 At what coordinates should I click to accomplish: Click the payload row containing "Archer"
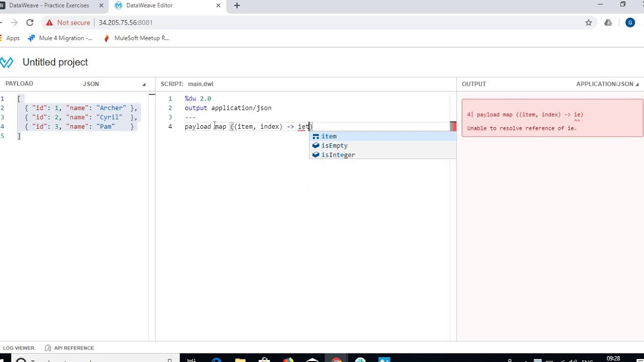point(81,108)
